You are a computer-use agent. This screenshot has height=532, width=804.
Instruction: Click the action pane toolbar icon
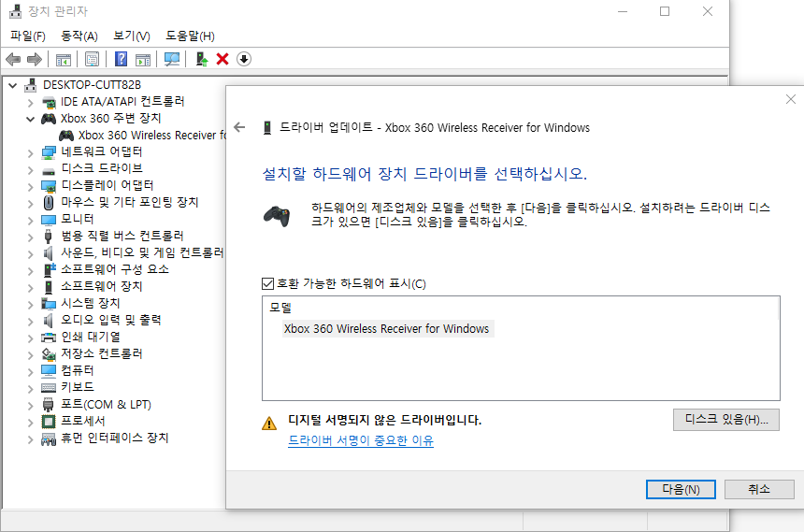(143, 60)
